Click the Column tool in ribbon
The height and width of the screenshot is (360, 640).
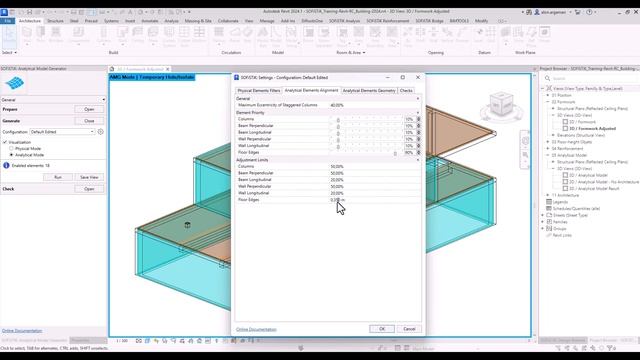pos(104,33)
